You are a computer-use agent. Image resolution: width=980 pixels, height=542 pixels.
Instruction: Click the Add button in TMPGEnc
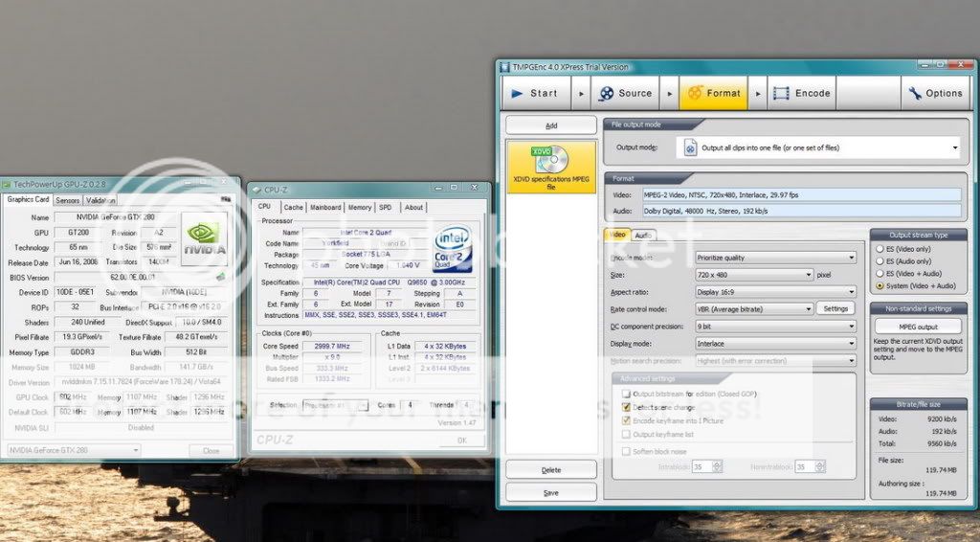pos(551,125)
